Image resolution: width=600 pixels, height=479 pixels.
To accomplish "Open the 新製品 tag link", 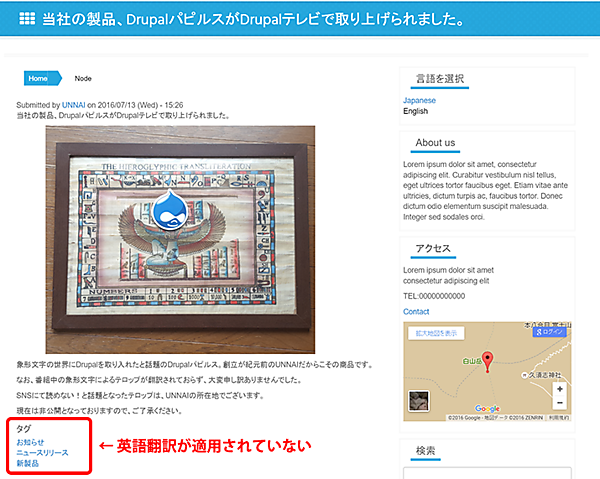I will 28,463.
